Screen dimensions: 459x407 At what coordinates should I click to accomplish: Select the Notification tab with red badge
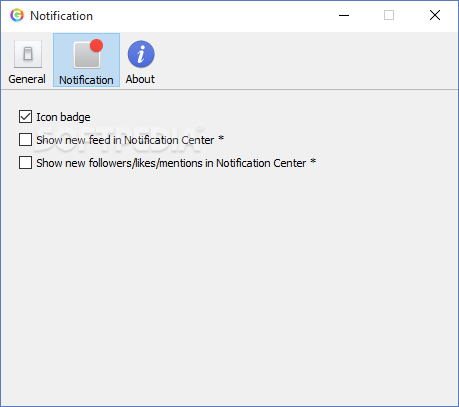click(86, 60)
